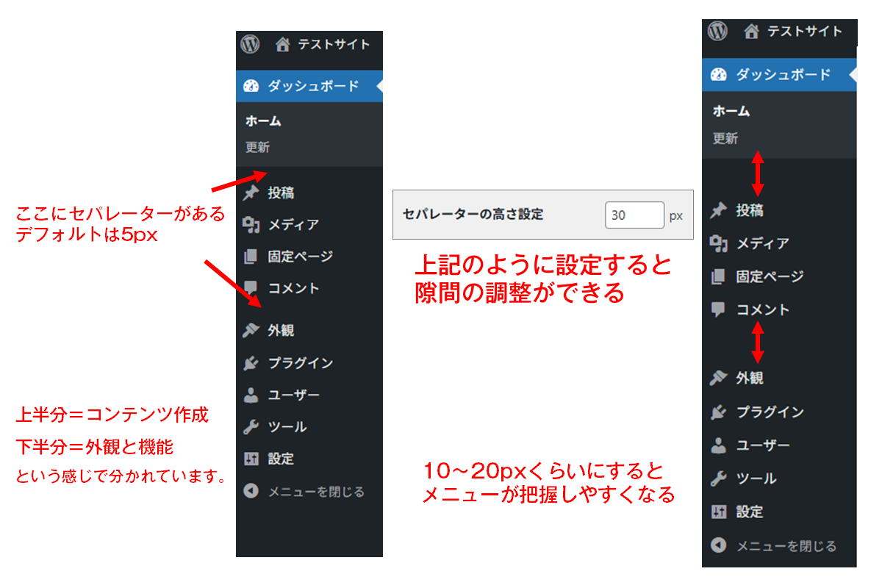Click the home icon beside テストサイト in right sidebar
Viewport: 882px width, 588px height.
[751, 32]
